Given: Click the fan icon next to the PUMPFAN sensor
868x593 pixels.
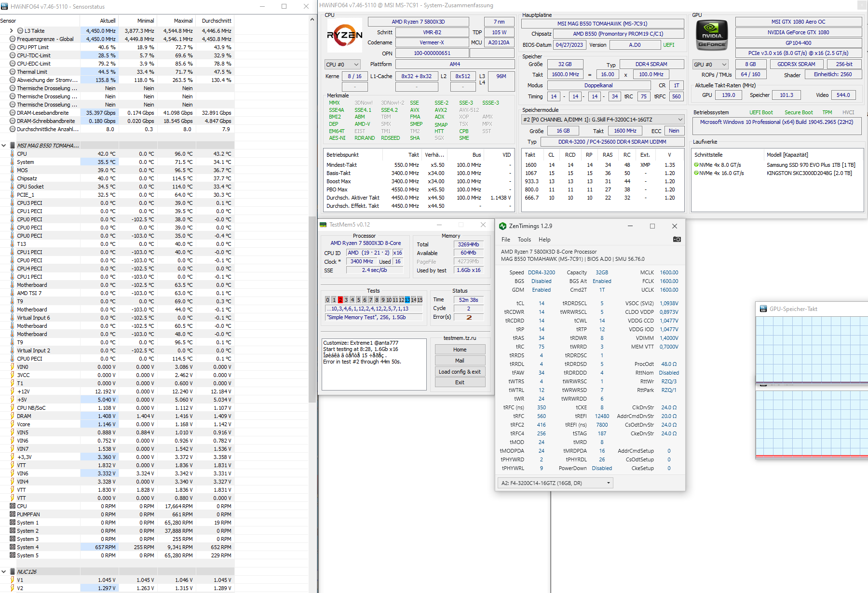Looking at the screenshot, I should tap(13, 514).
